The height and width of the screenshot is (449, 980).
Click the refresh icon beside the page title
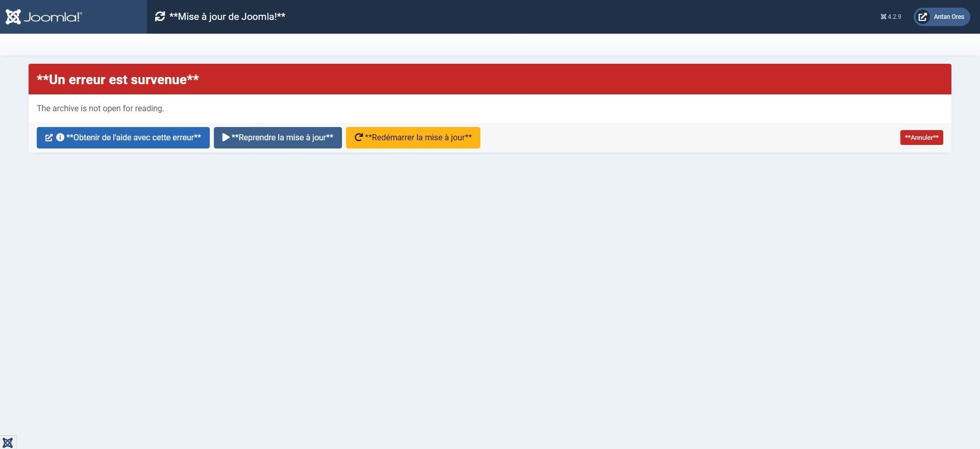click(160, 17)
